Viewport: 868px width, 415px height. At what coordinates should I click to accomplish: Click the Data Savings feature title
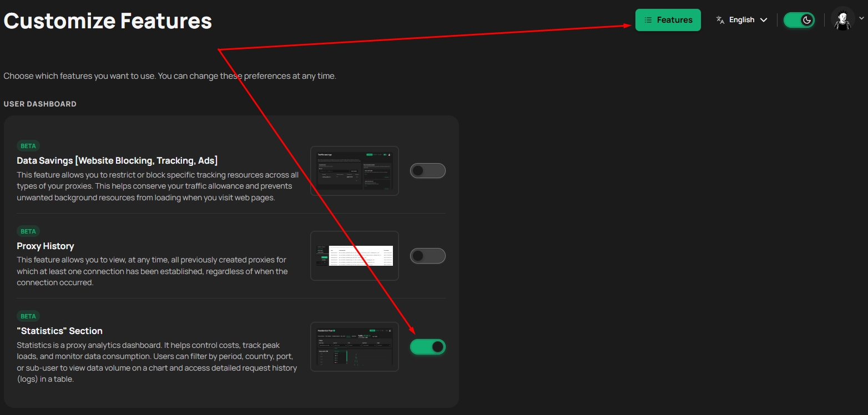click(117, 160)
